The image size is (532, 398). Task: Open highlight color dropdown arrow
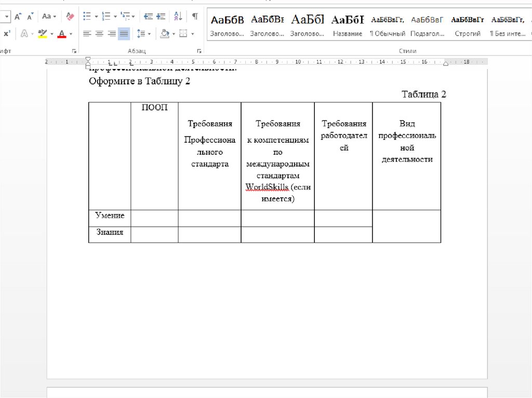coord(52,34)
